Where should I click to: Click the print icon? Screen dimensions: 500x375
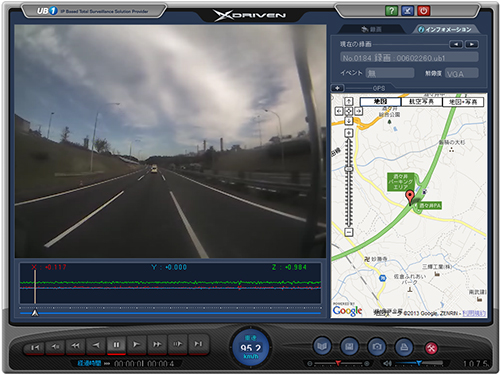pyautogui.click(x=404, y=347)
